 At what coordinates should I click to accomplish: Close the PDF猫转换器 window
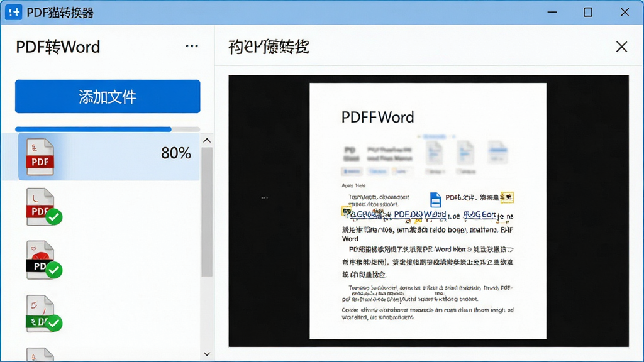click(x=625, y=13)
